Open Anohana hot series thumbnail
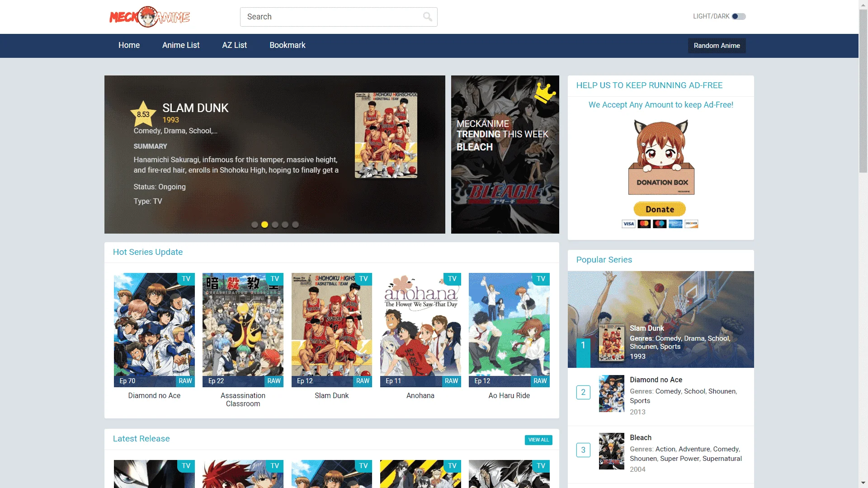Image resolution: width=868 pixels, height=488 pixels. 420,330
